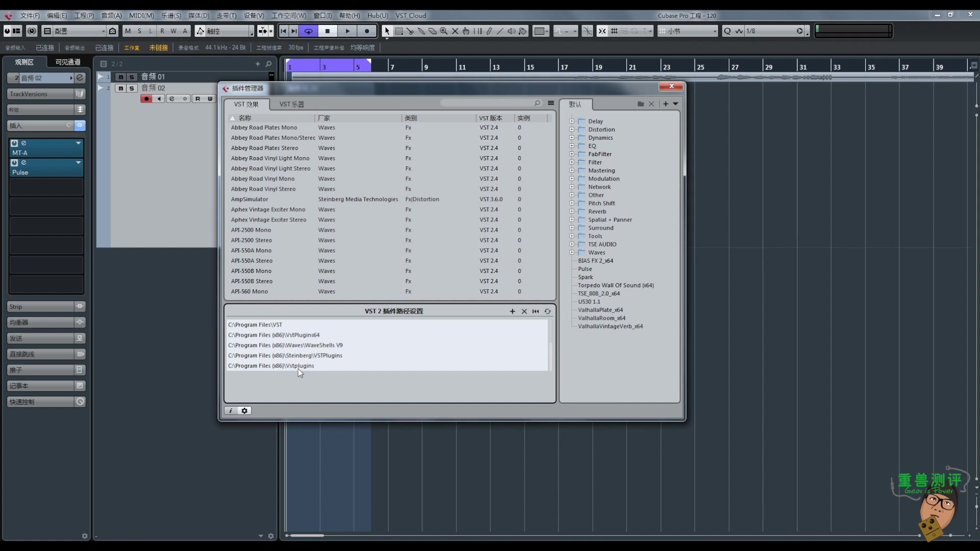The height and width of the screenshot is (551, 980).
Task: Open plugin list options hamburger menu
Action: tap(551, 103)
